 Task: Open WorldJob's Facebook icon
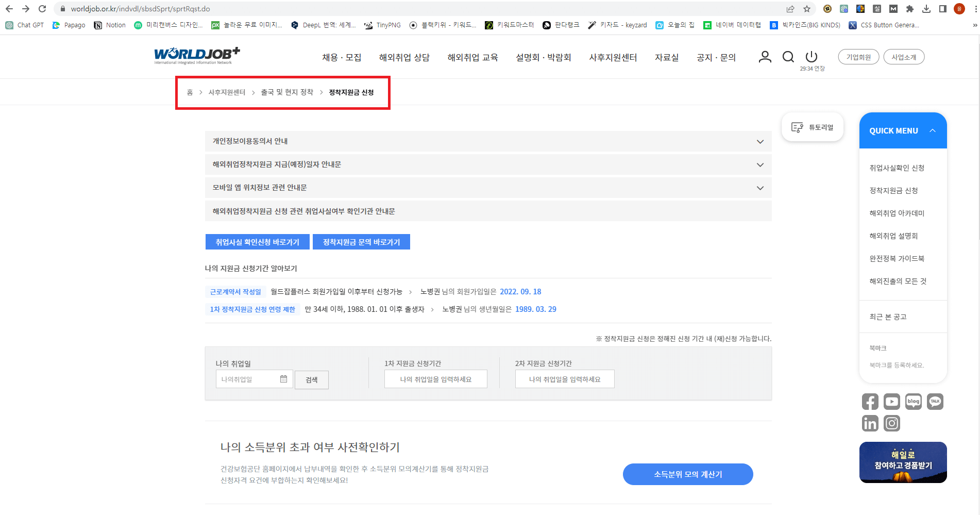pos(870,402)
